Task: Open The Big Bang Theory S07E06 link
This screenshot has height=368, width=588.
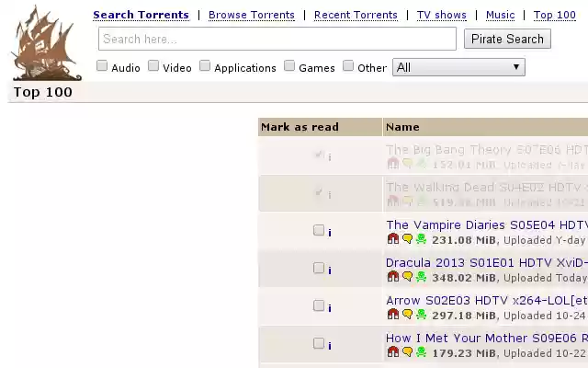Action: (487, 150)
